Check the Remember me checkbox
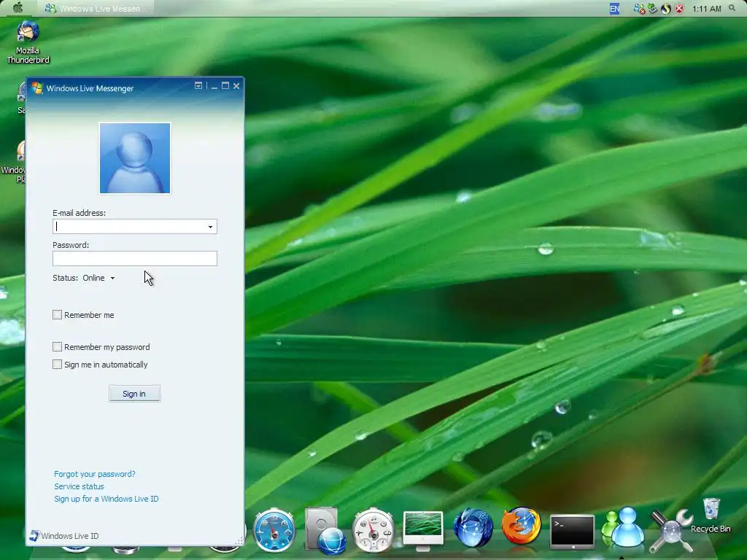Image resolution: width=747 pixels, height=560 pixels. coord(57,315)
